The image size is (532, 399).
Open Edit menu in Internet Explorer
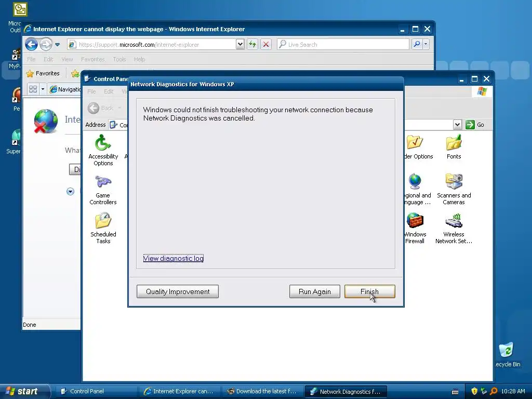pos(48,59)
